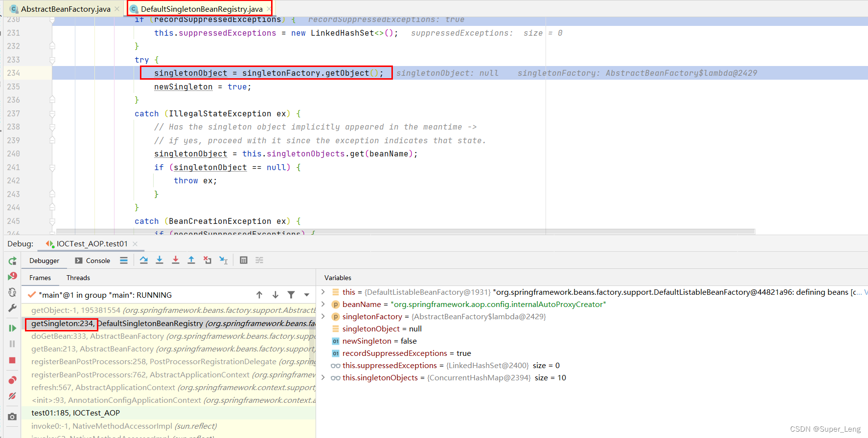Screen dimensions: 868x438
Task: Select recordSuppressedExceptions = true variable row
Action: (x=592, y=353)
